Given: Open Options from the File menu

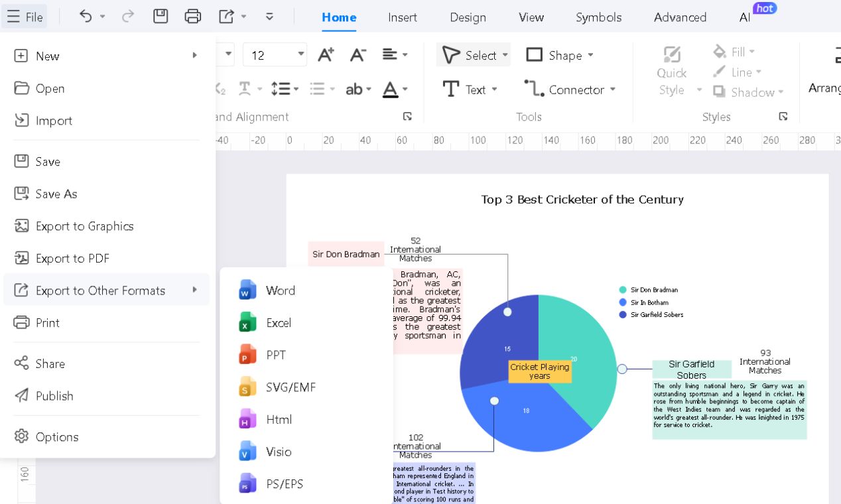Looking at the screenshot, I should tap(107, 437).
